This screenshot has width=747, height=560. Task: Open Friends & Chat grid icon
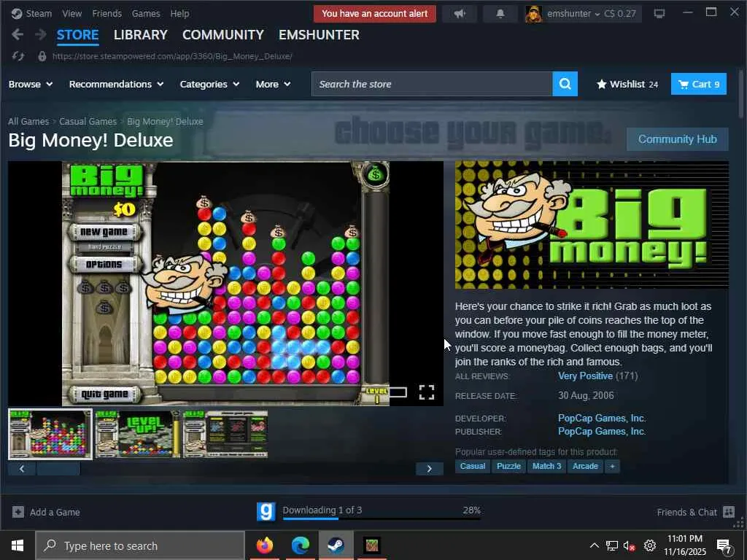pos(729,512)
